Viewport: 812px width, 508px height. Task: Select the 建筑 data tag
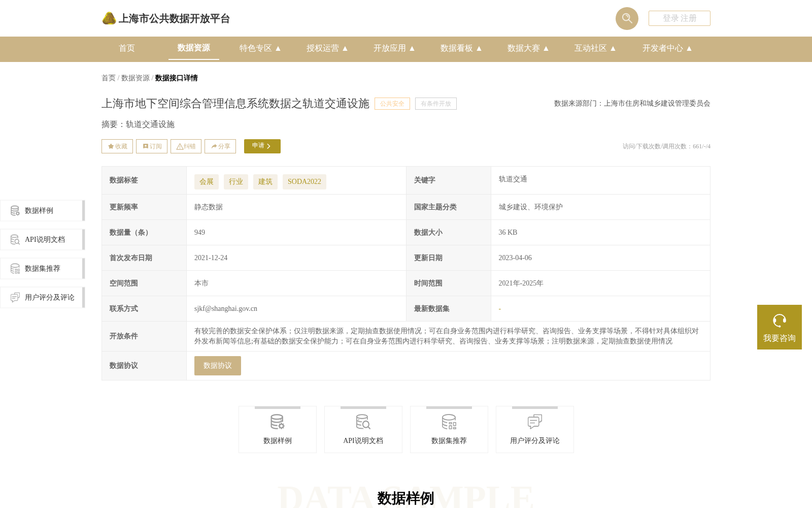click(x=265, y=182)
